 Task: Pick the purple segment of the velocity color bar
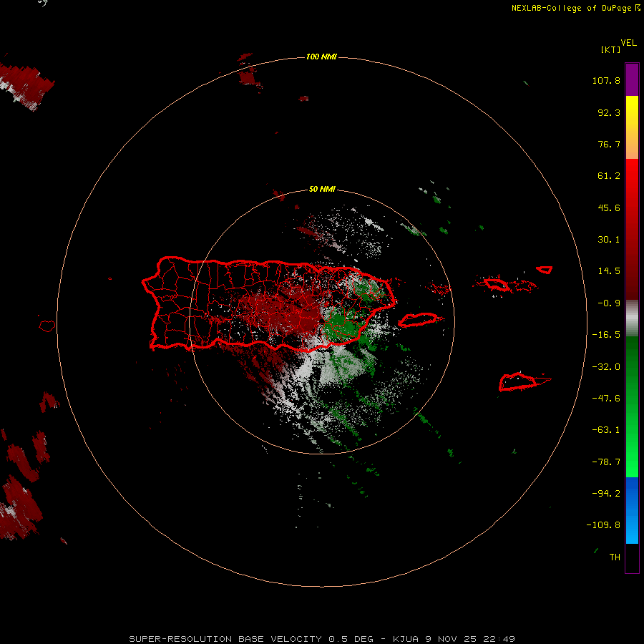[x=632, y=79]
